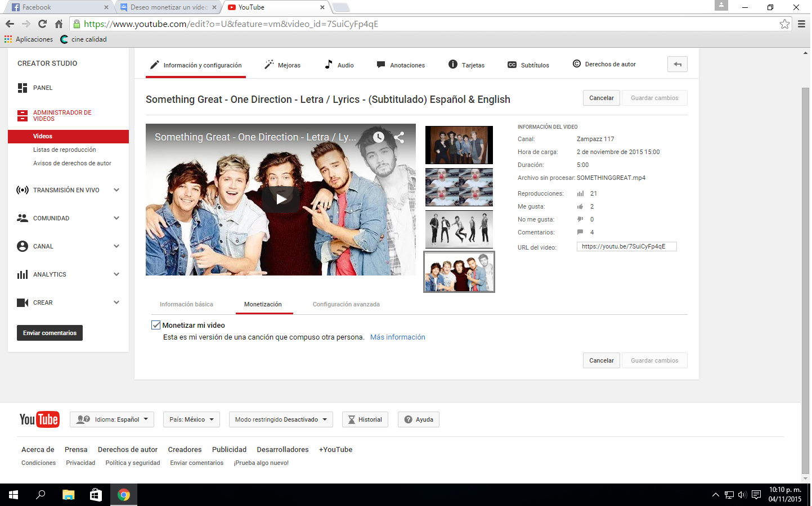The width and height of the screenshot is (812, 506).
Task: Go to the browser home page icon
Action: click(x=59, y=24)
